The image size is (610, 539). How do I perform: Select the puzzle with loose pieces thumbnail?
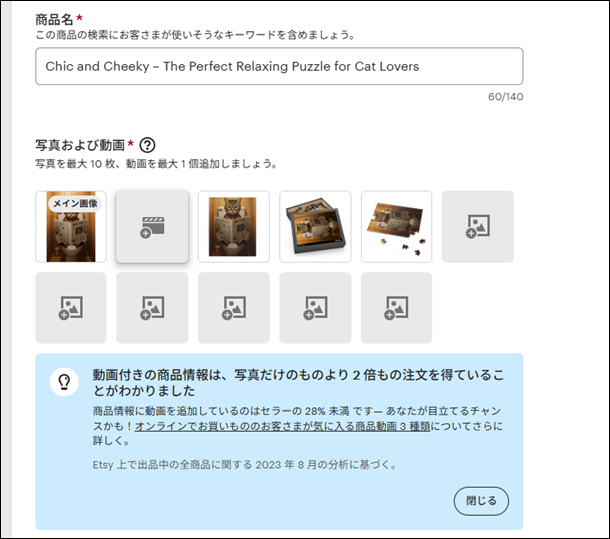396,226
